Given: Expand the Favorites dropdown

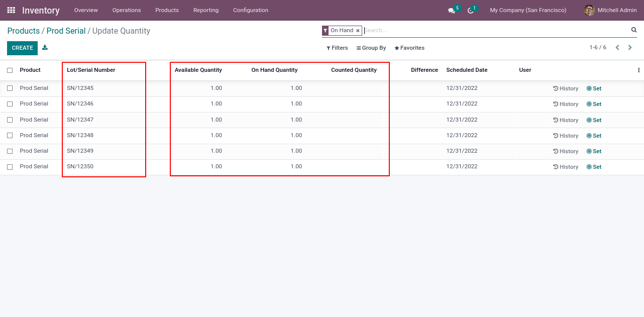Looking at the screenshot, I should pos(409,48).
